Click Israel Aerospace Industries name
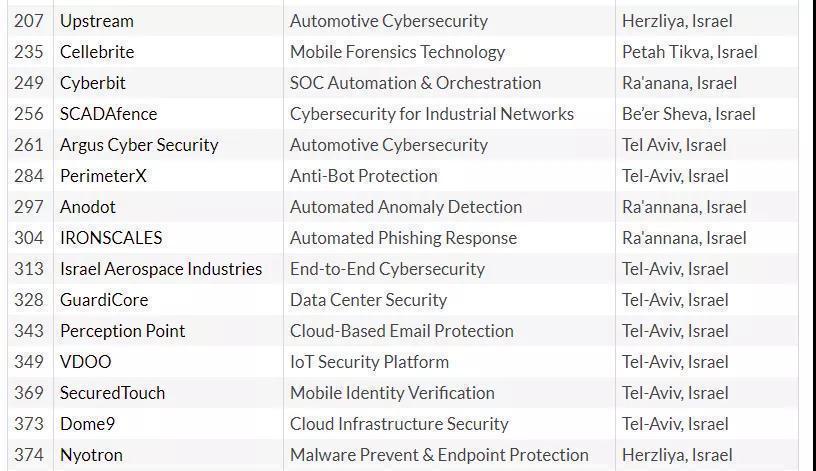Screen dimensions: 816x471 161,269
